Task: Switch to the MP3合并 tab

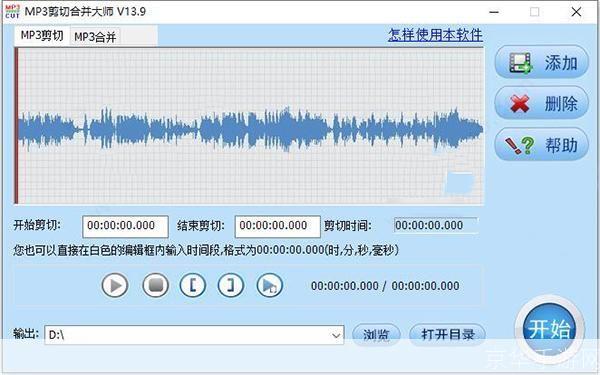Action: (x=95, y=37)
